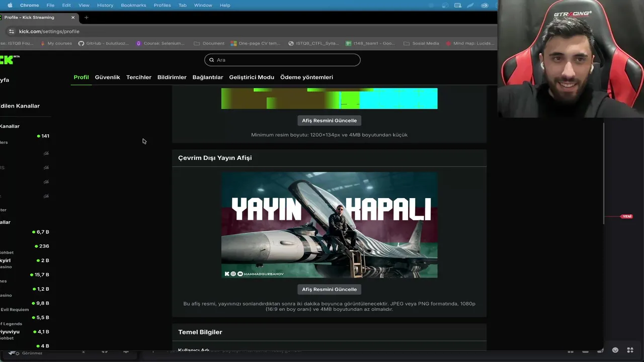The image size is (644, 362).
Task: Click the YAYIN KAPALI offline banner image
Action: pos(329,225)
